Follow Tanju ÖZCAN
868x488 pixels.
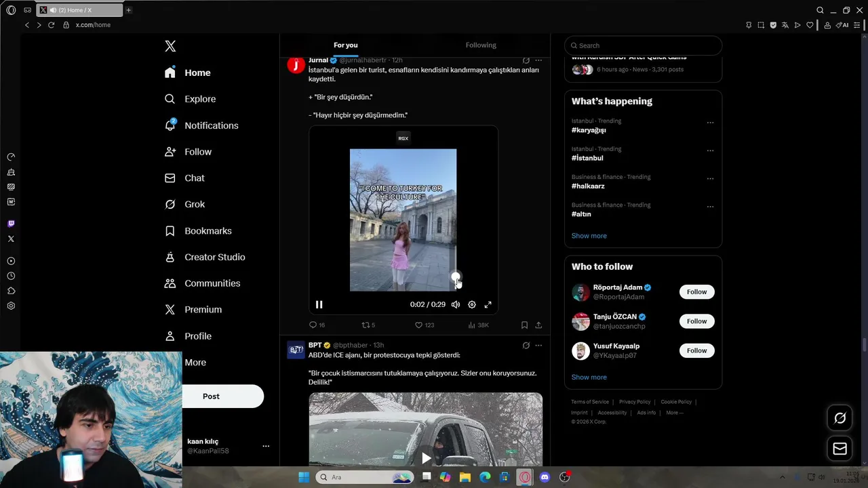click(x=696, y=321)
